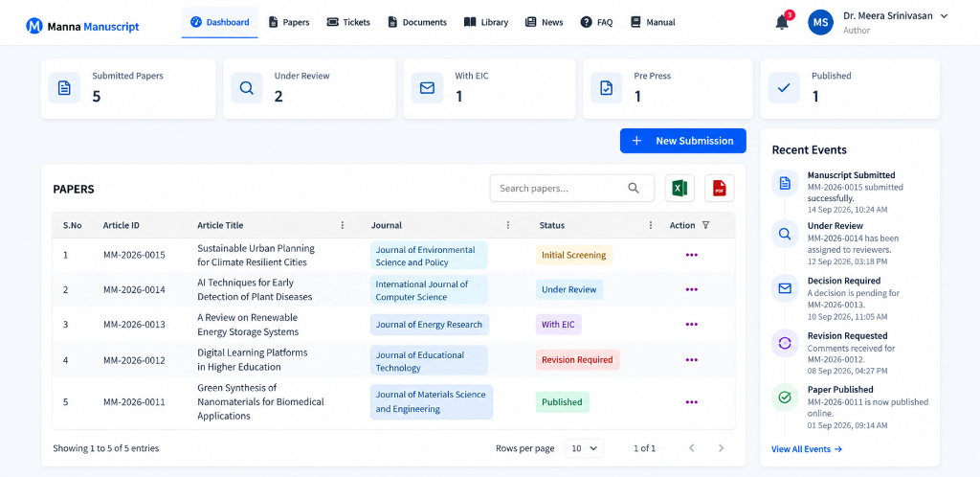Click the S.No column header
Screen dimensions: 980x477
73,225
